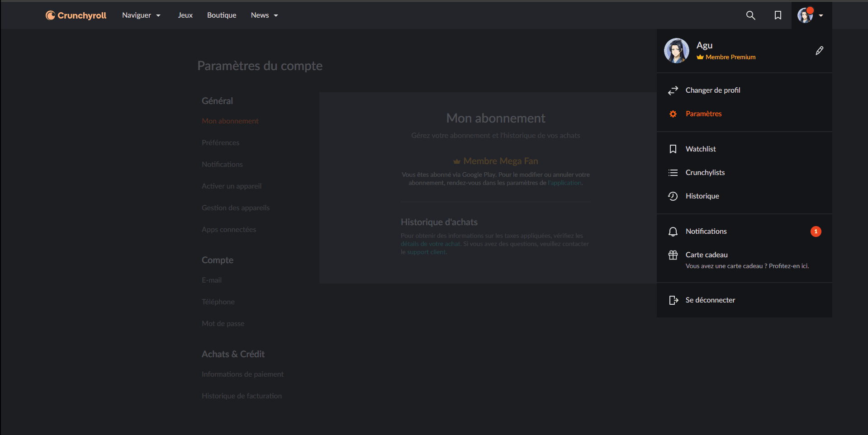Click the Paramètres du compte heading
Viewport: 868px width, 435px height.
(x=260, y=66)
